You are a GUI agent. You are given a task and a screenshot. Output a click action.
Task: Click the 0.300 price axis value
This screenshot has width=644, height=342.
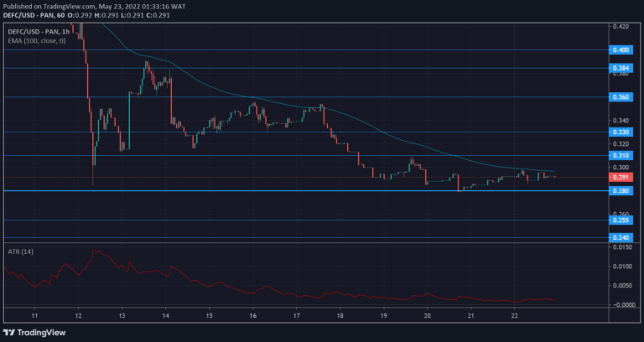pos(621,168)
